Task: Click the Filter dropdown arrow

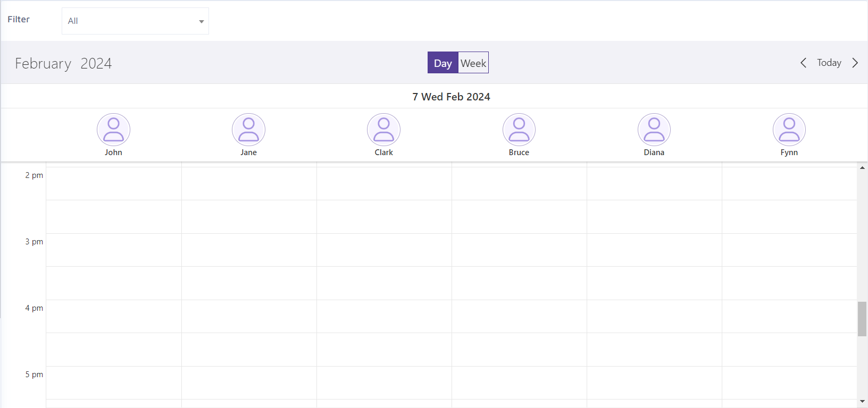Action: (202, 22)
